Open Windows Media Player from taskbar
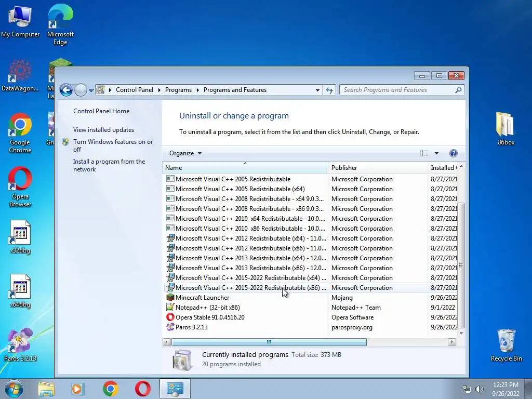The height and width of the screenshot is (399, 532). click(77, 389)
